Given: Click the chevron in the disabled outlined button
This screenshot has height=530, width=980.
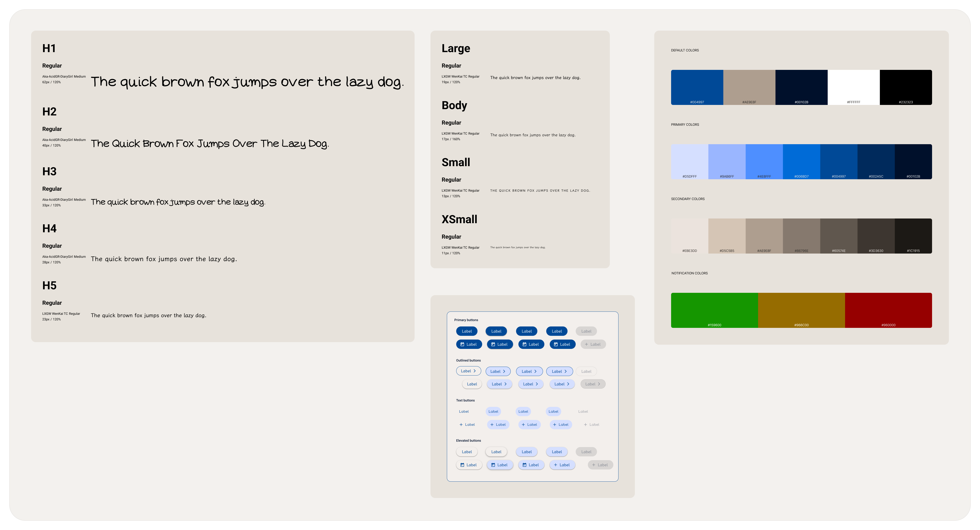Looking at the screenshot, I should pyautogui.click(x=599, y=384).
